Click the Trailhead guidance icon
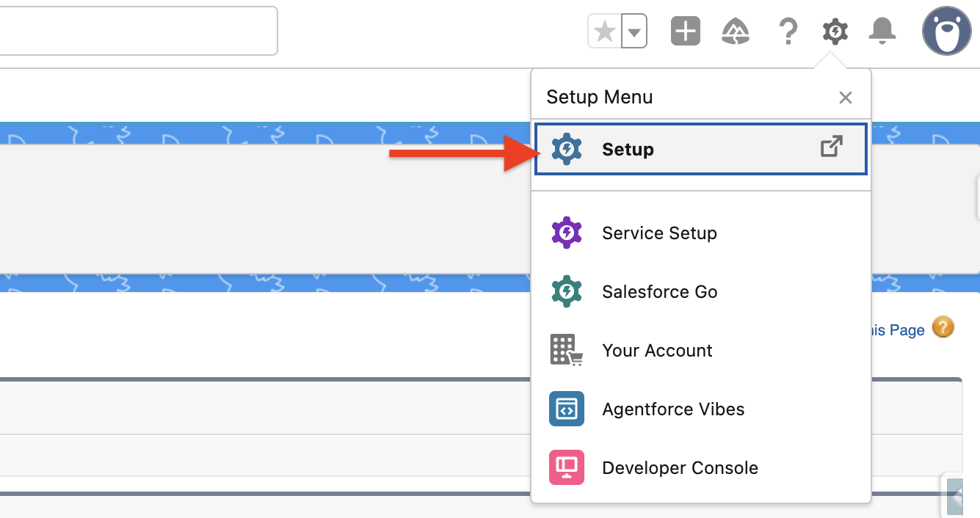980x518 pixels. click(x=736, y=32)
